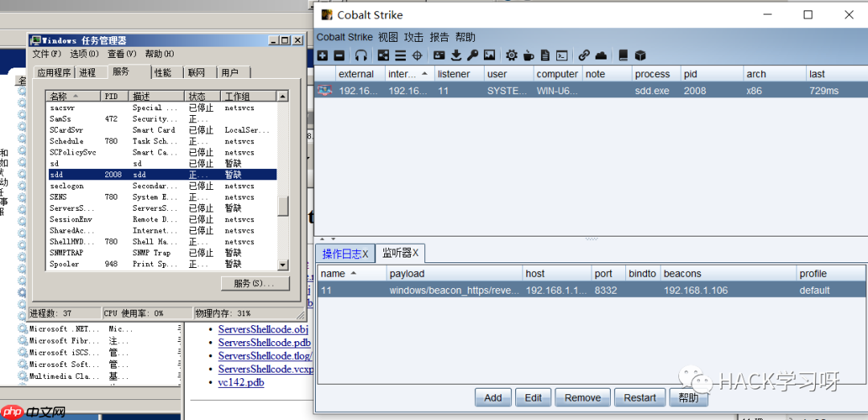The image size is (868, 420).
Task: Switch to the 操作日志 tab
Action: pyautogui.click(x=345, y=253)
